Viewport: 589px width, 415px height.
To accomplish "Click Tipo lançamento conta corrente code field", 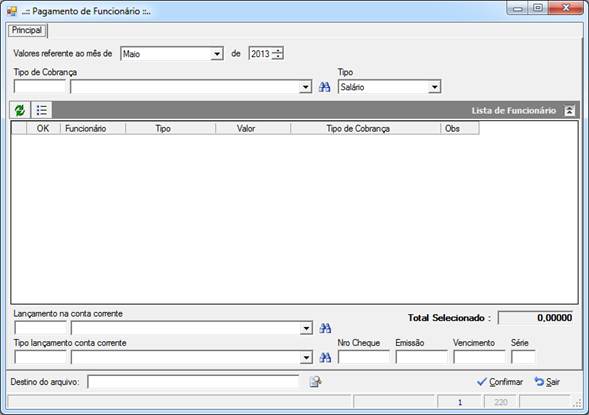I will coord(40,358).
